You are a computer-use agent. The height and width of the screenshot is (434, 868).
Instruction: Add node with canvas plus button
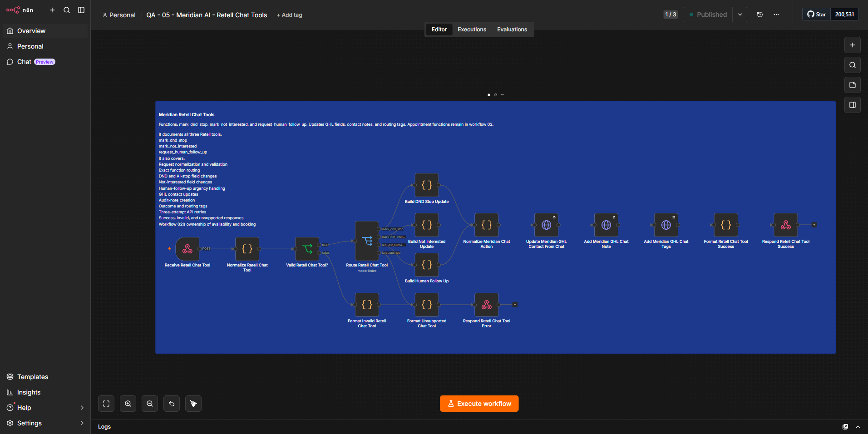(x=853, y=45)
